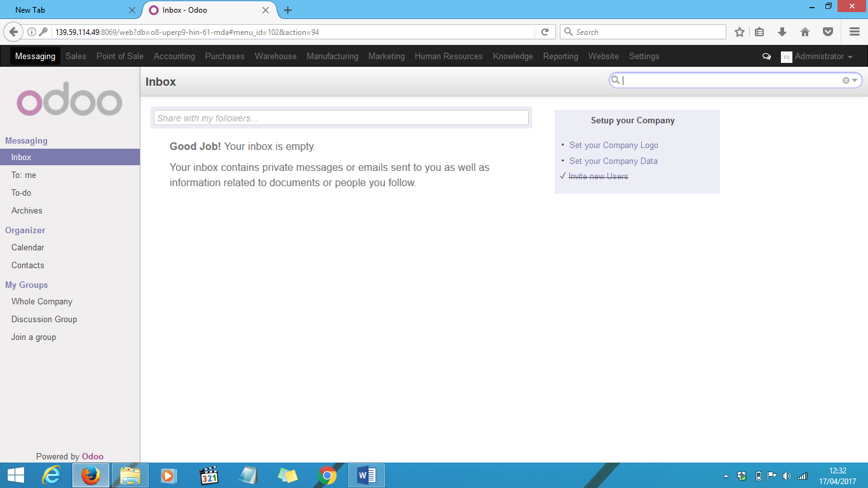Open the Point of Sale menu
The width and height of the screenshot is (868, 488).
(120, 57)
